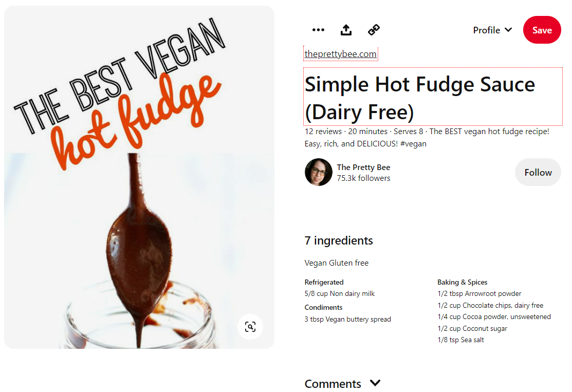Click the 75.3k followers text
The width and height of the screenshot is (572, 392).
pyautogui.click(x=363, y=178)
